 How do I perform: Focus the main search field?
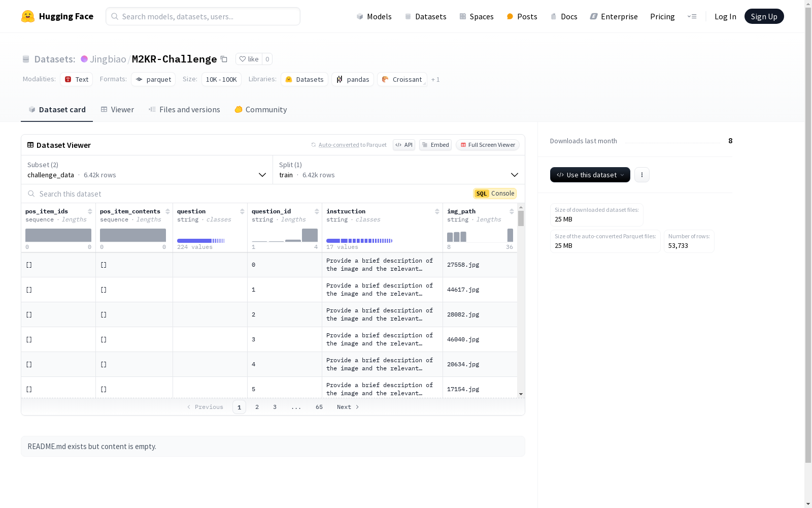(203, 16)
